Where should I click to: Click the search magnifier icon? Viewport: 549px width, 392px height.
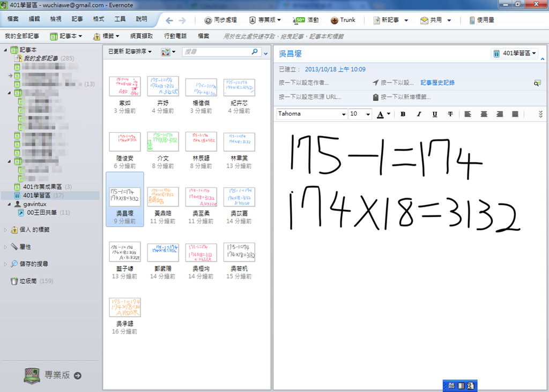255,52
